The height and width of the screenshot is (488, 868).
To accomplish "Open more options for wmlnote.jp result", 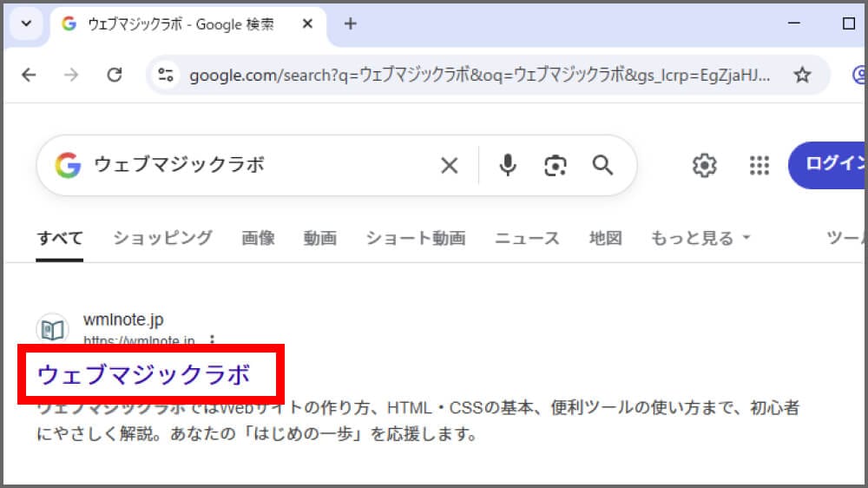I will (213, 340).
